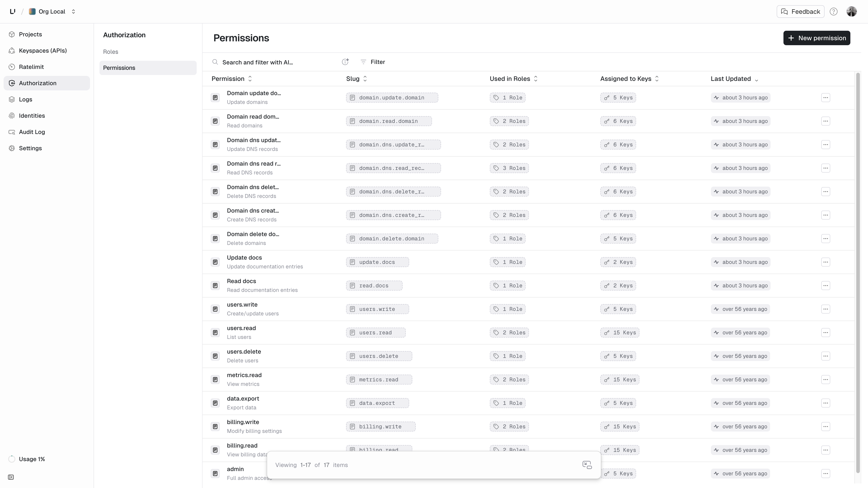The image size is (868, 488).
Task: Click the 'Delete DNS records' description text
Action: point(251,196)
